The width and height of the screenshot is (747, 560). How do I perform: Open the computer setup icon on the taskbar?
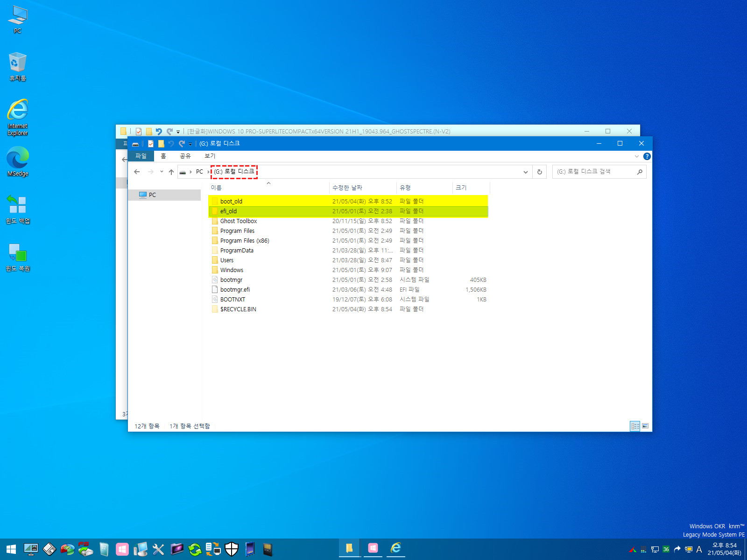pyautogui.click(x=140, y=549)
